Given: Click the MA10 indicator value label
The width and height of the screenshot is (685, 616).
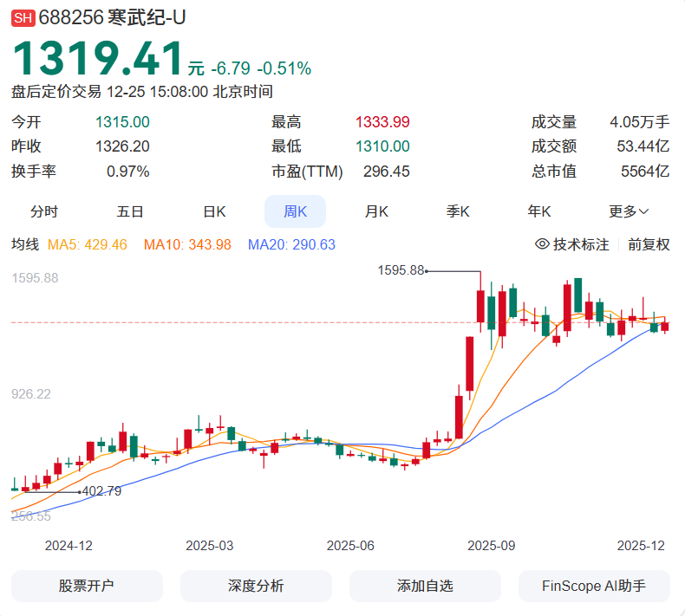Looking at the screenshot, I should pyautogui.click(x=187, y=244).
